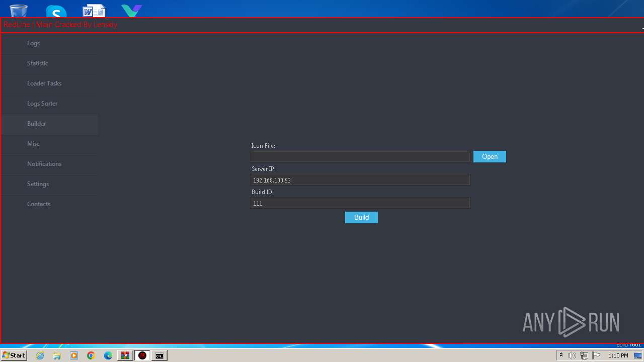The height and width of the screenshot is (362, 644).
Task: Click the system clock showing 1:10 PM
Action: (618, 355)
